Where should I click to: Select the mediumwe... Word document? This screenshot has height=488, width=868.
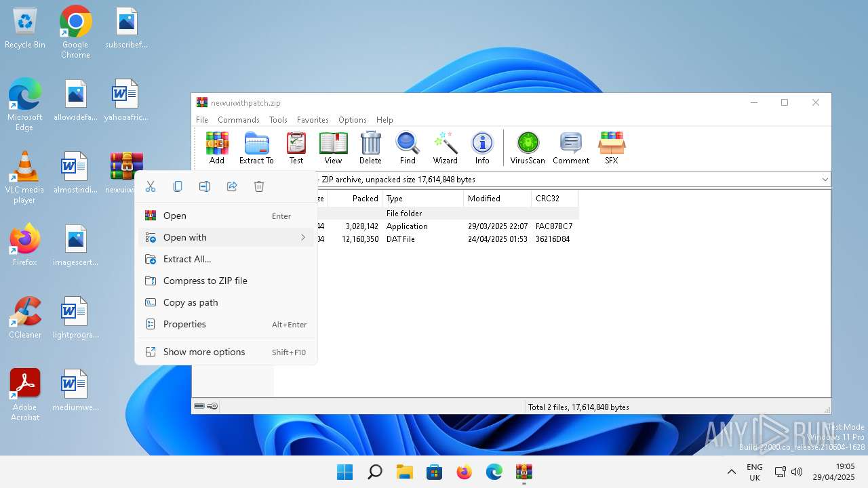tap(76, 390)
